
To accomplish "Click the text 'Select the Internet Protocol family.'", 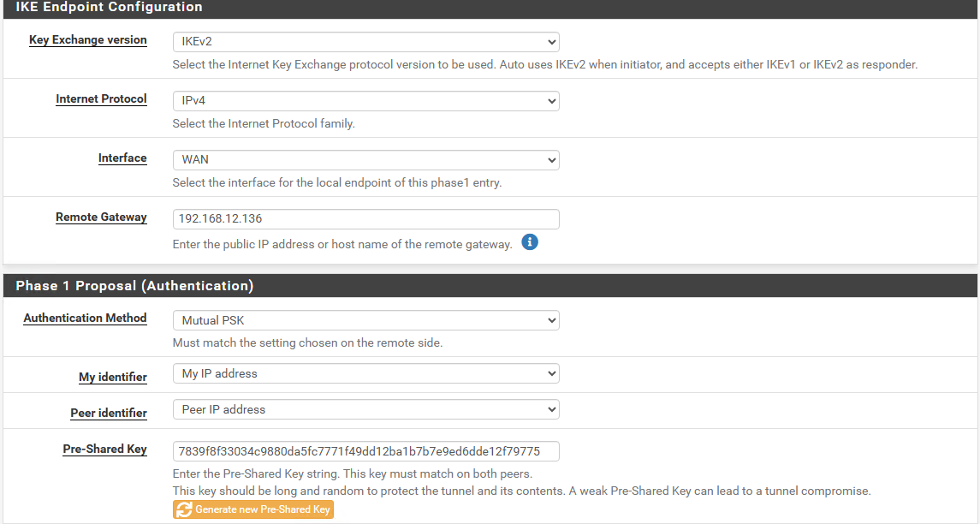I will point(264,124).
